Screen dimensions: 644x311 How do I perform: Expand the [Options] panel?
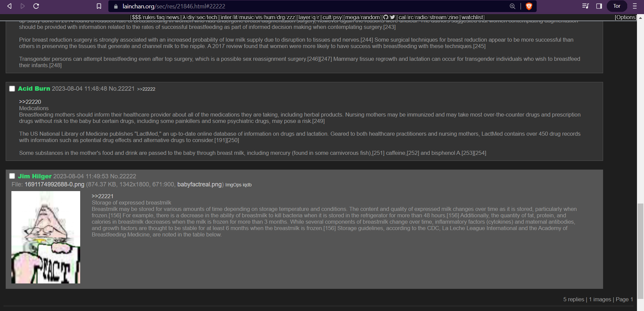point(625,17)
